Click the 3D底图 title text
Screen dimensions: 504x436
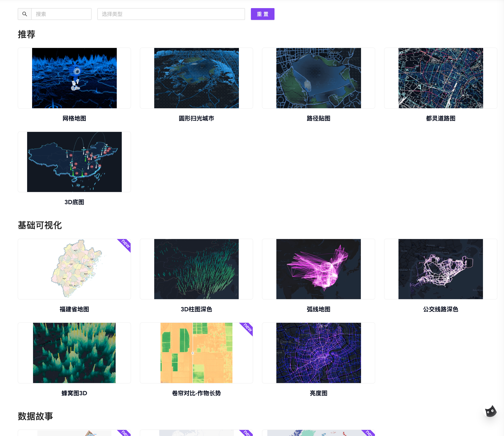click(x=74, y=202)
